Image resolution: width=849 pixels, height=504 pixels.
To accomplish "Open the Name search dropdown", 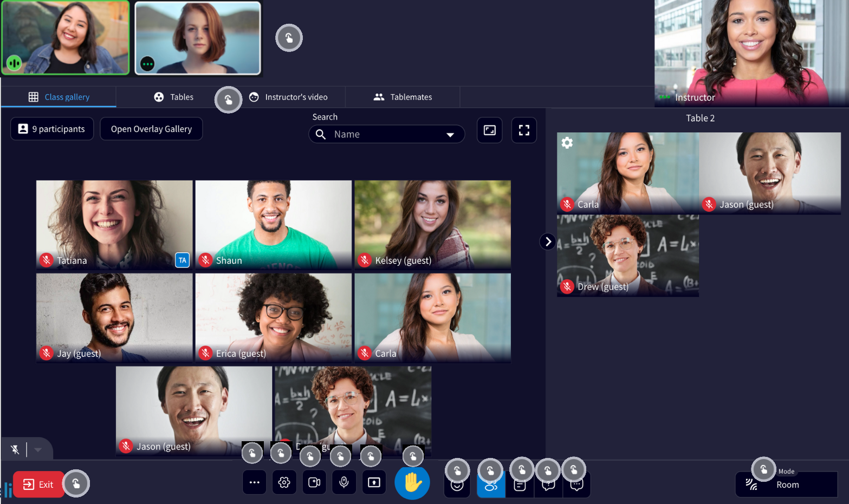I will pyautogui.click(x=450, y=134).
